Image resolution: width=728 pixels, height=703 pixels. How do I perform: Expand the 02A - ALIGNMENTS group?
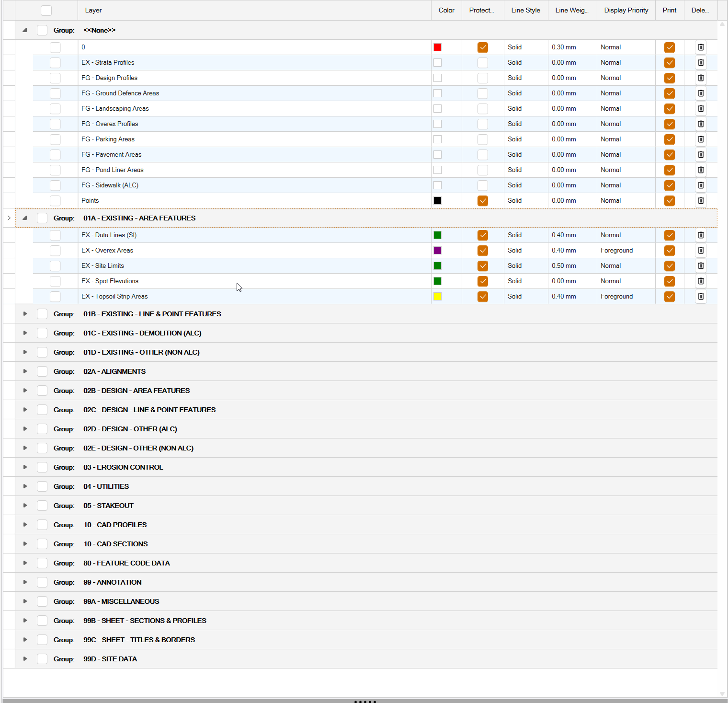(25, 371)
